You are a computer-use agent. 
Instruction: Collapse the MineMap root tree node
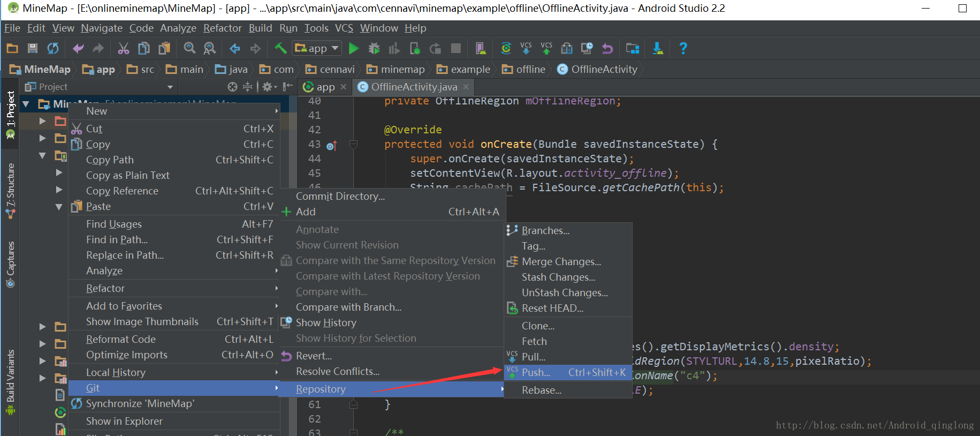tap(26, 104)
